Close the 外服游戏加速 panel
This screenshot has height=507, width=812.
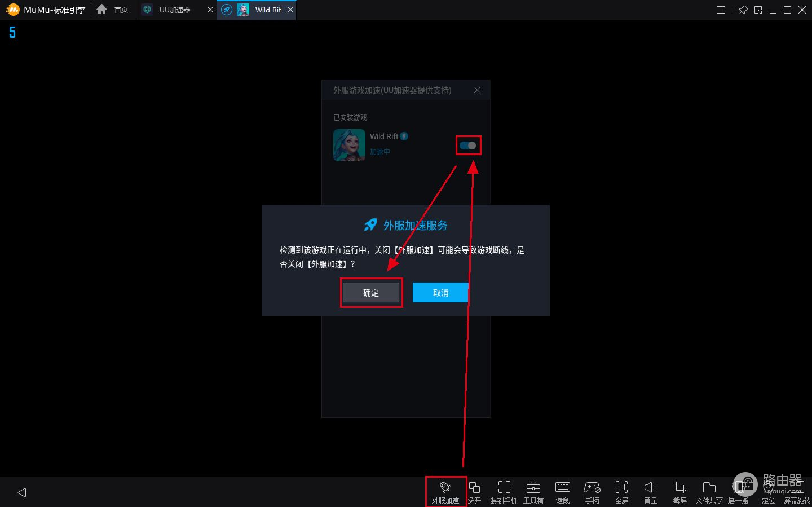point(477,90)
